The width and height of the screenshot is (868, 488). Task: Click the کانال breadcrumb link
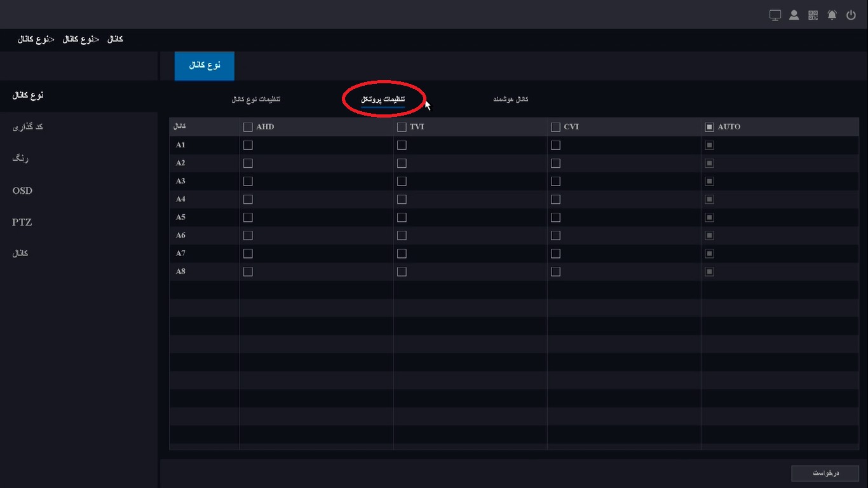pyautogui.click(x=115, y=39)
